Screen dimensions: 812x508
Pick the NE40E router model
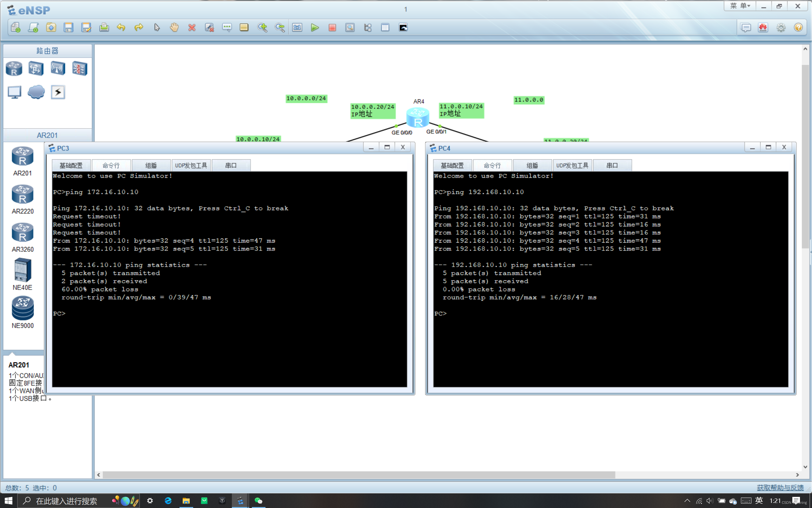coord(23,274)
